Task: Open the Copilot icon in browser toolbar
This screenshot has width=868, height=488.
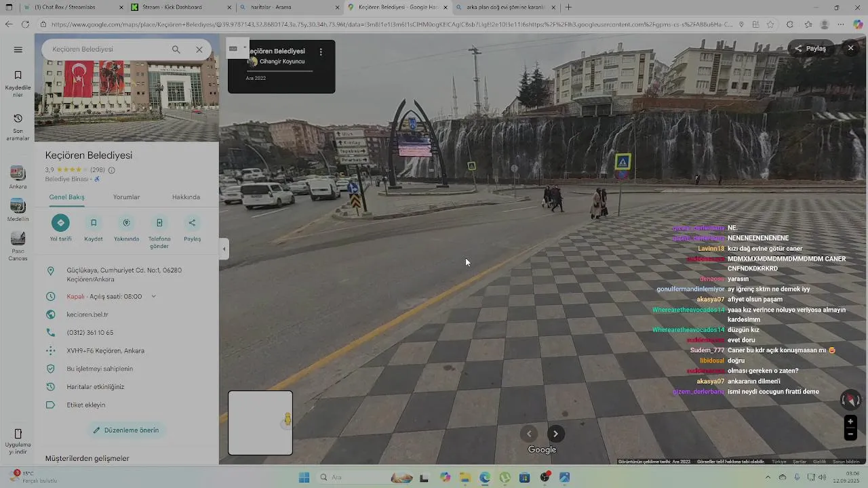Action: click(x=858, y=24)
